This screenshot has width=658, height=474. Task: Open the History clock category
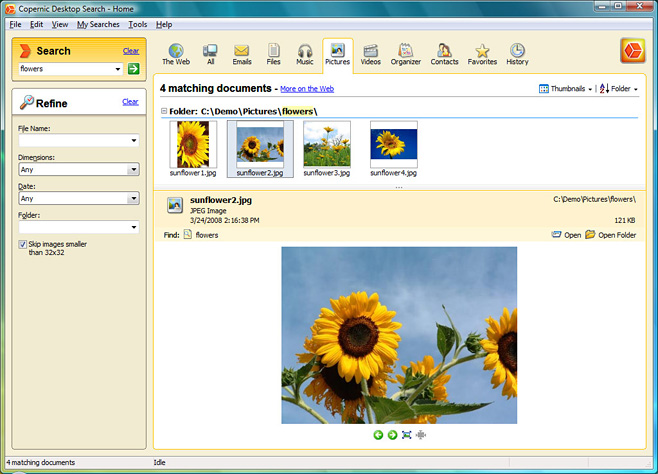(517, 55)
